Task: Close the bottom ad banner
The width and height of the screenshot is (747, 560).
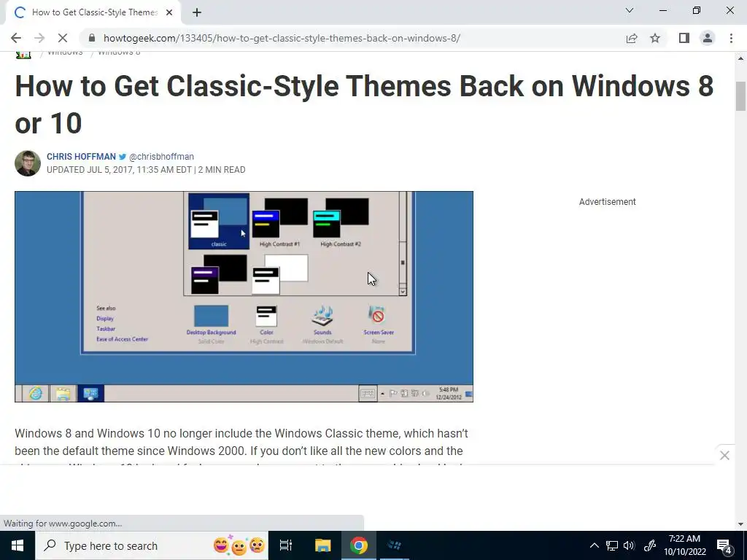Action: [724, 456]
